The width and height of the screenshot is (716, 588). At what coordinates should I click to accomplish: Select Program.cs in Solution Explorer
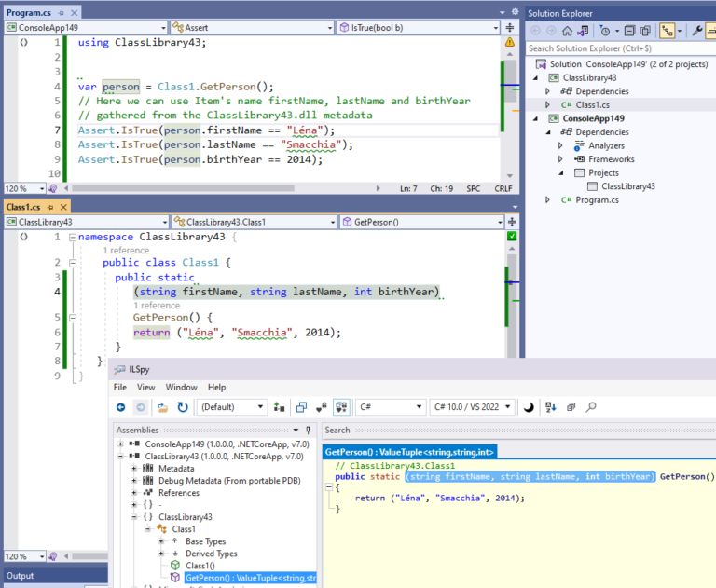tap(597, 200)
